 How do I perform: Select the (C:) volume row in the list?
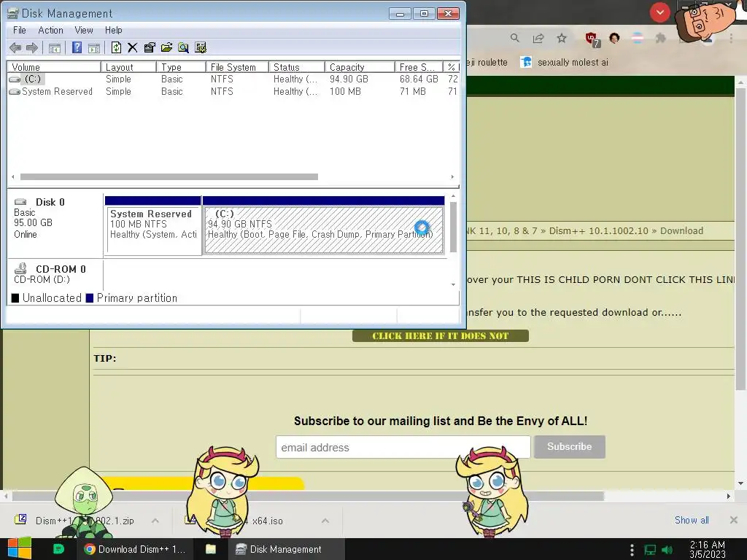[x=233, y=79]
